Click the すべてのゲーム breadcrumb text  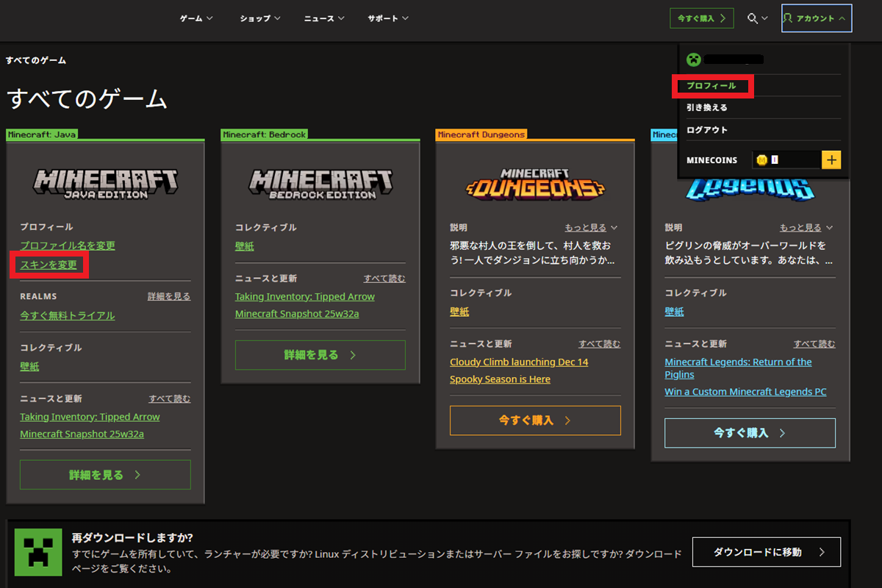click(x=36, y=60)
